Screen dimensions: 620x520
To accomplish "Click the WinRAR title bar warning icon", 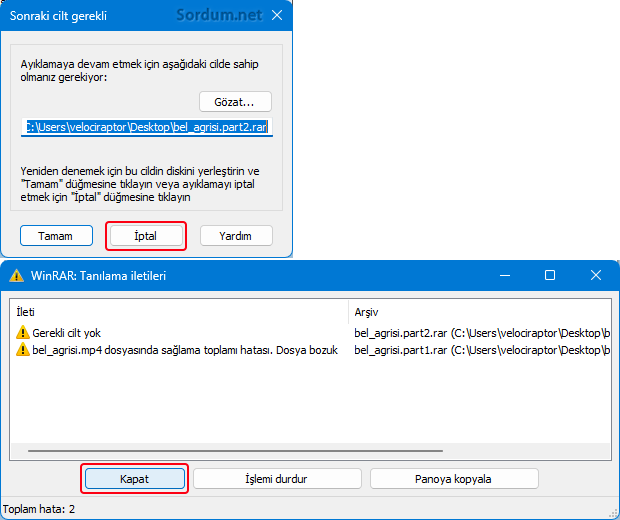I will point(16,275).
